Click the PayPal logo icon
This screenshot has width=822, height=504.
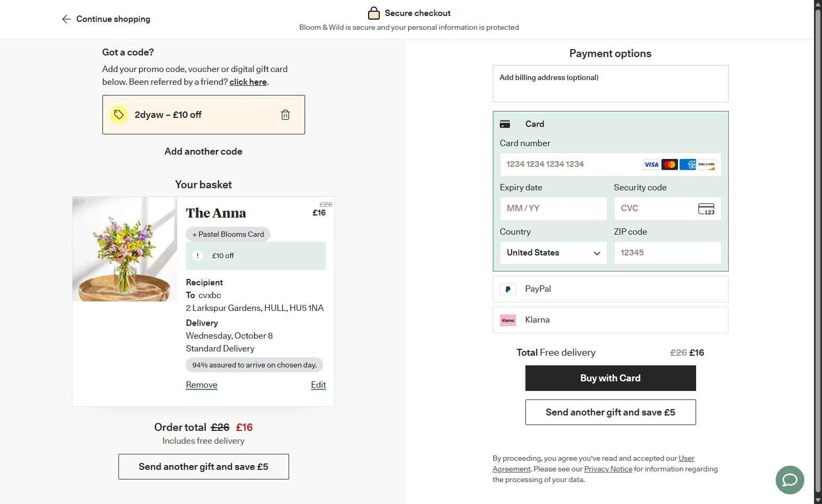[508, 289]
